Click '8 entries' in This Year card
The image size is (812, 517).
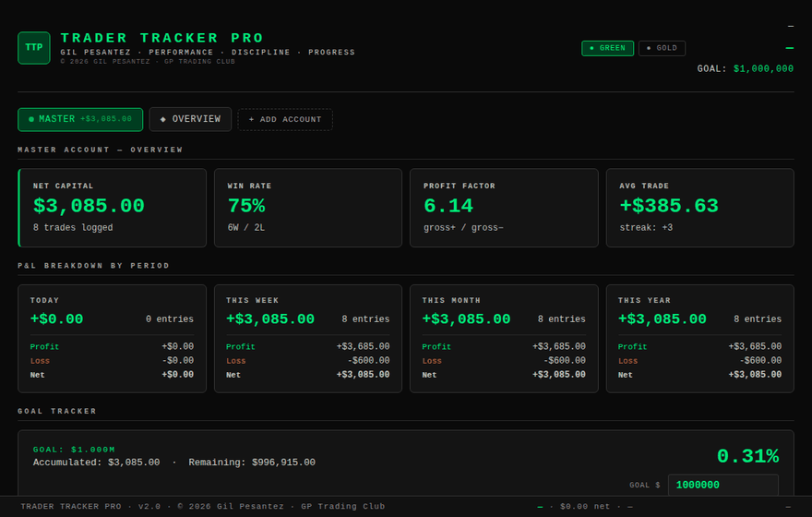pos(758,319)
